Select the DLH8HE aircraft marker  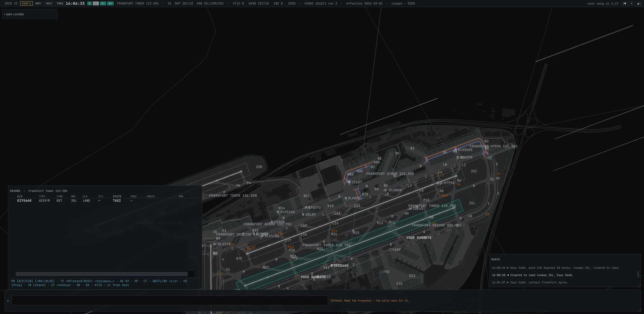(346, 198)
